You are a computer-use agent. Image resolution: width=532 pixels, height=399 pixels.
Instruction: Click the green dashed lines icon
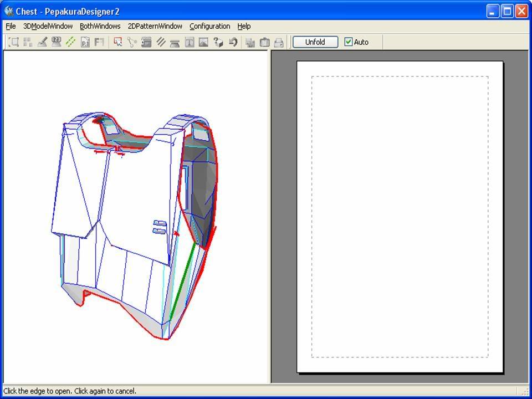70,42
